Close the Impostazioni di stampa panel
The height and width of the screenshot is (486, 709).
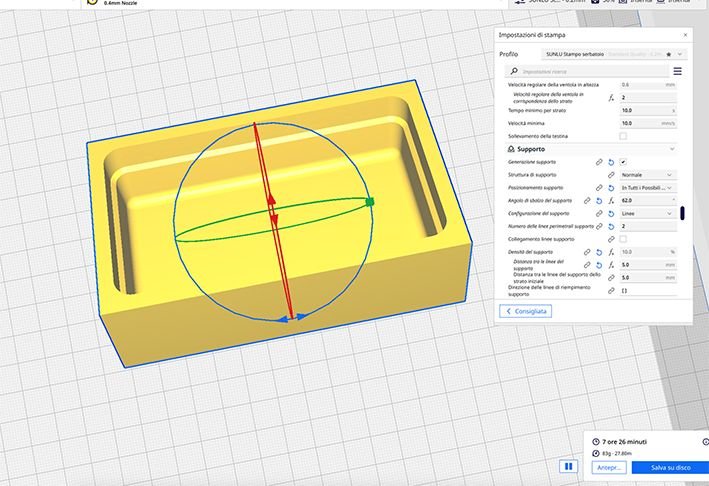(x=685, y=35)
